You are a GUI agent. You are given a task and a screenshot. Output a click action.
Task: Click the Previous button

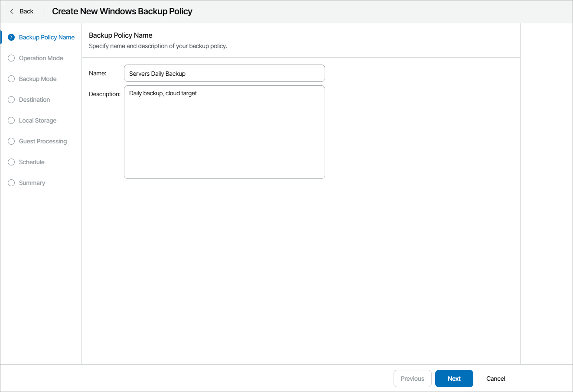[412, 379]
